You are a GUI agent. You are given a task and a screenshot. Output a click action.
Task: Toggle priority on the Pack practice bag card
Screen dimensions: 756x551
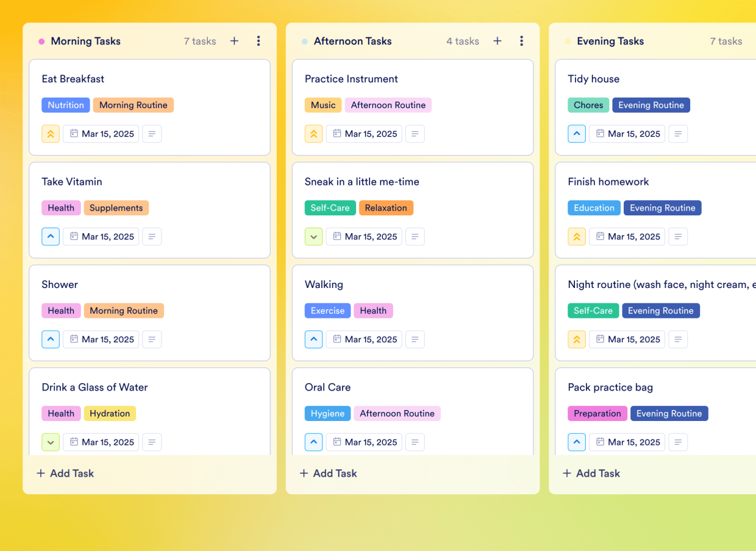coord(577,442)
